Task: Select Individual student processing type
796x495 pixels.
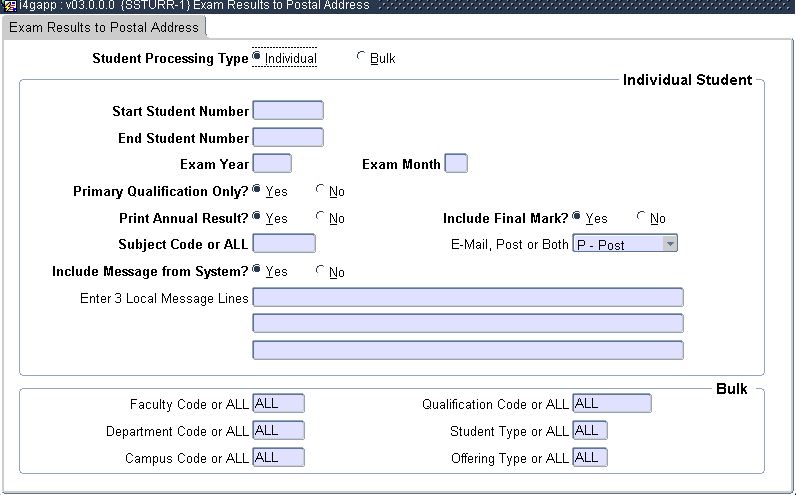Action: 258,58
